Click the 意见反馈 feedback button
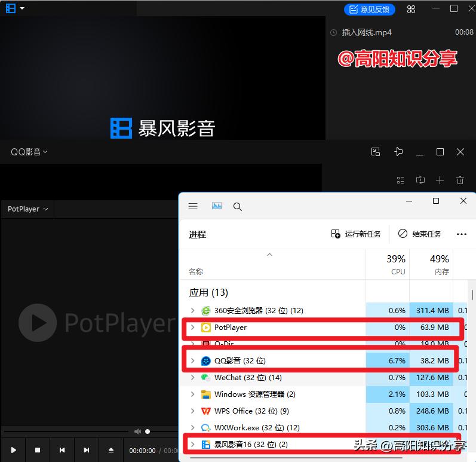This screenshot has width=476, height=462. (369, 10)
